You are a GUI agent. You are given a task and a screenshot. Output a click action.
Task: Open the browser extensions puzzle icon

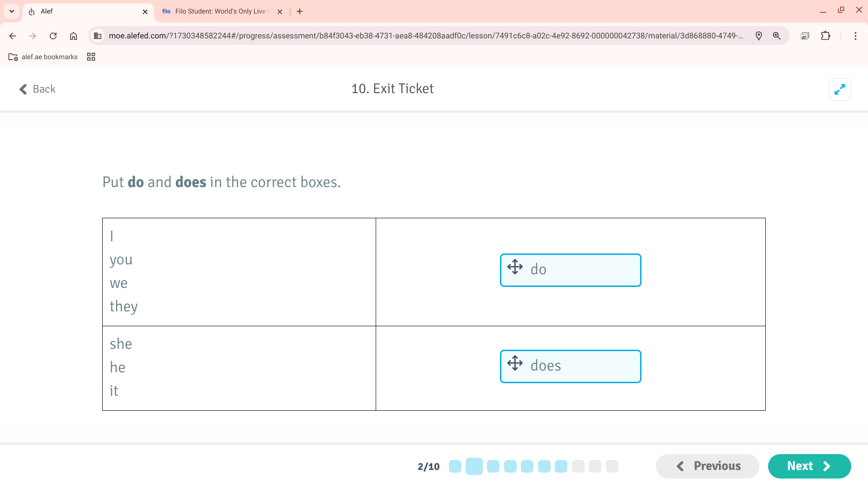tap(826, 36)
